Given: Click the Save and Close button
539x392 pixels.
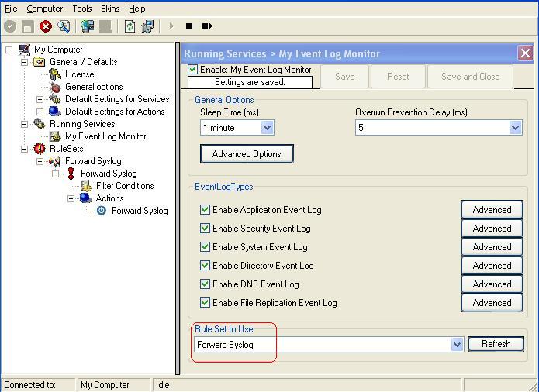Looking at the screenshot, I should tap(470, 76).
